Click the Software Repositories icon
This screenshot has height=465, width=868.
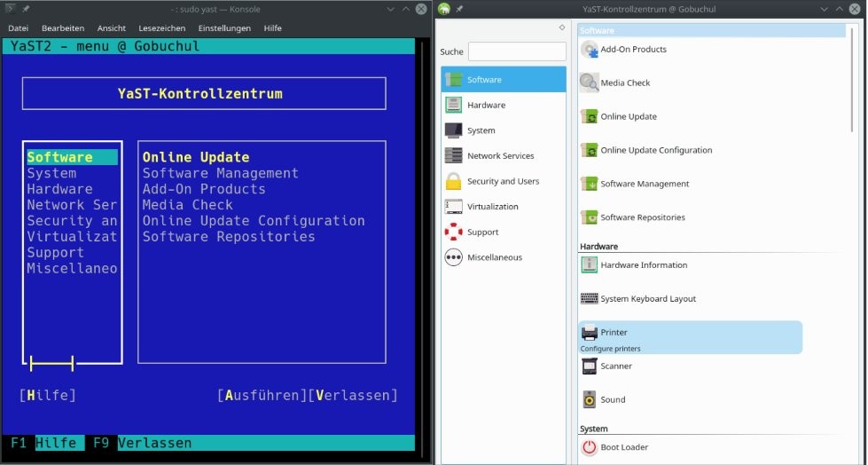coord(589,217)
